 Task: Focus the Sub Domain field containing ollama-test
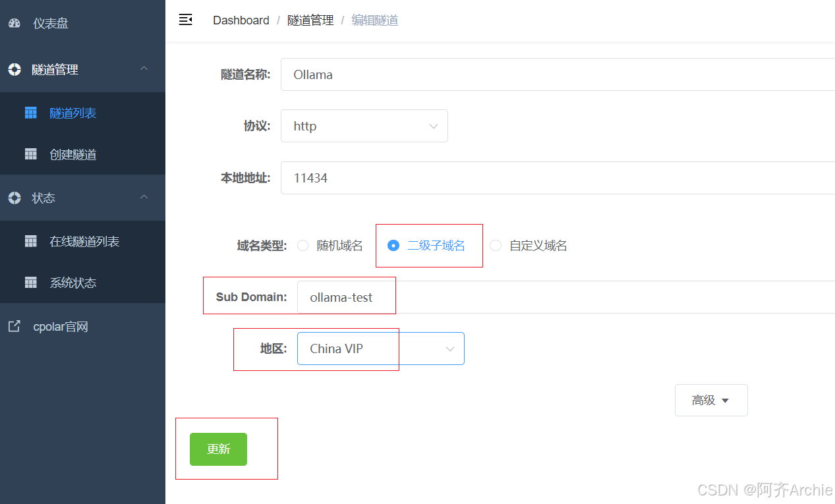click(x=566, y=297)
